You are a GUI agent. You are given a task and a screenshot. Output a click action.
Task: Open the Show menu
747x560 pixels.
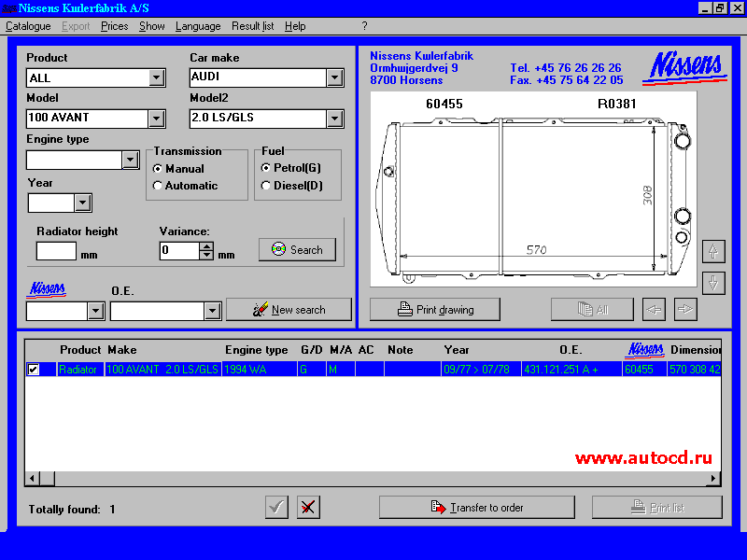click(152, 26)
